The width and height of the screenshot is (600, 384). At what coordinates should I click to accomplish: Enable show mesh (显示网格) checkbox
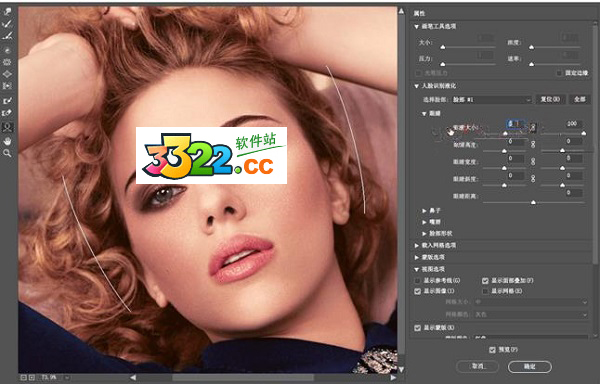click(485, 291)
